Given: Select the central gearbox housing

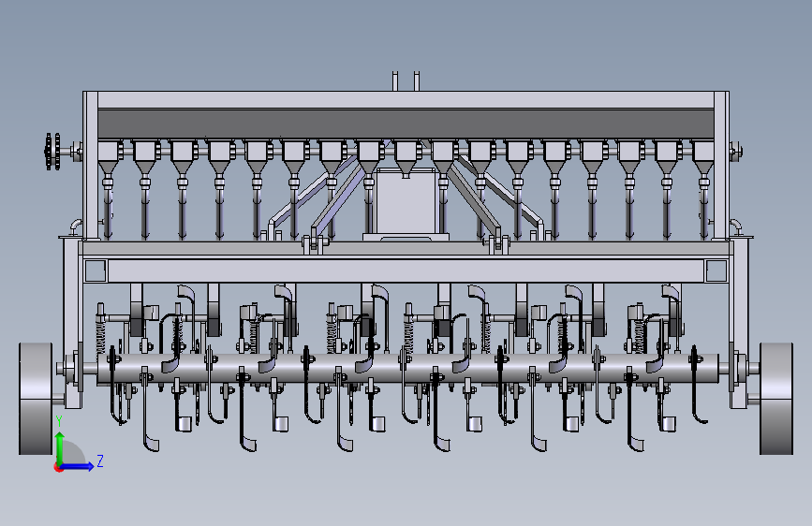Looking at the screenshot, I should [406, 202].
